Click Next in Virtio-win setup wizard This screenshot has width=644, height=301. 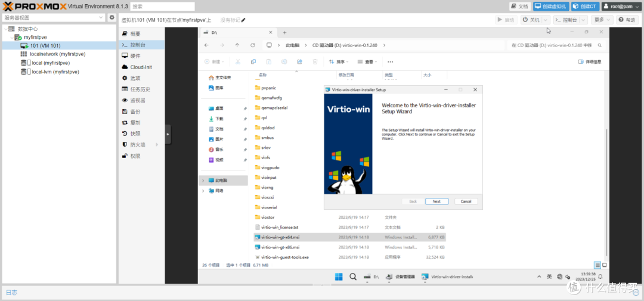click(x=436, y=201)
